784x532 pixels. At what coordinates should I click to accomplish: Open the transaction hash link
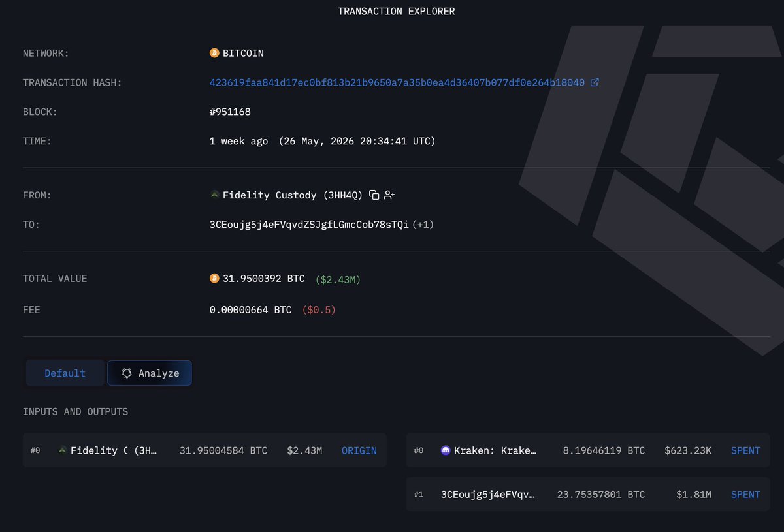pos(397,82)
